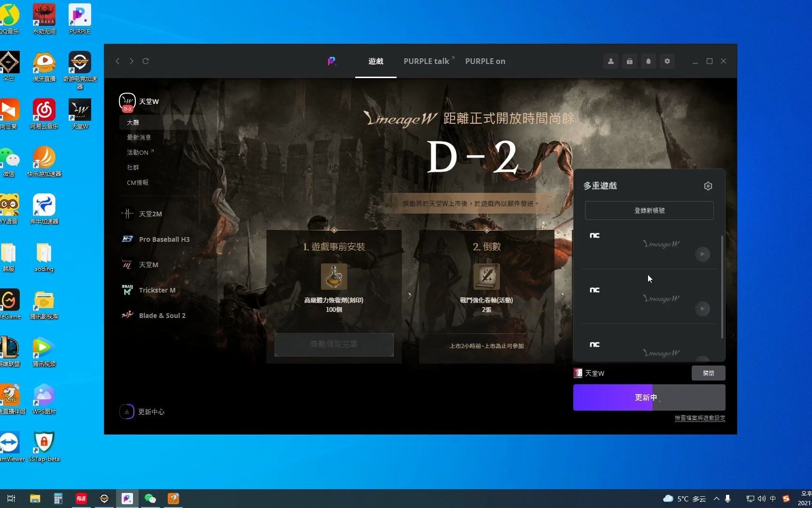Switch to the 遊戲 tab
The width and height of the screenshot is (812, 508).
(x=376, y=61)
